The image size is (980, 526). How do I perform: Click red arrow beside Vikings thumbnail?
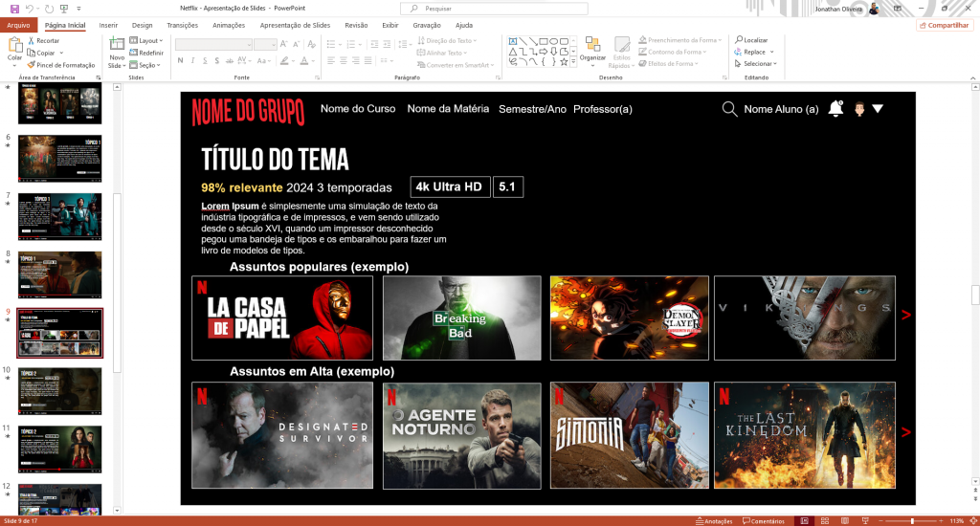pos(906,316)
